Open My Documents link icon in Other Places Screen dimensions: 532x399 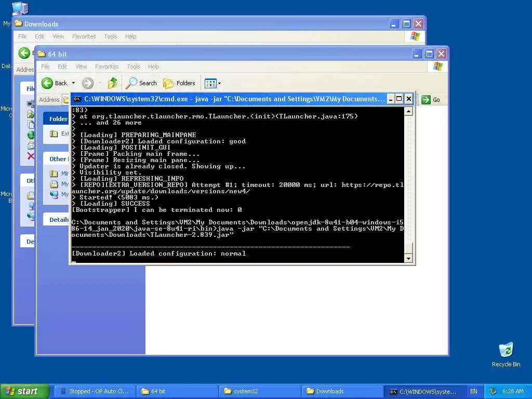[x=54, y=184]
